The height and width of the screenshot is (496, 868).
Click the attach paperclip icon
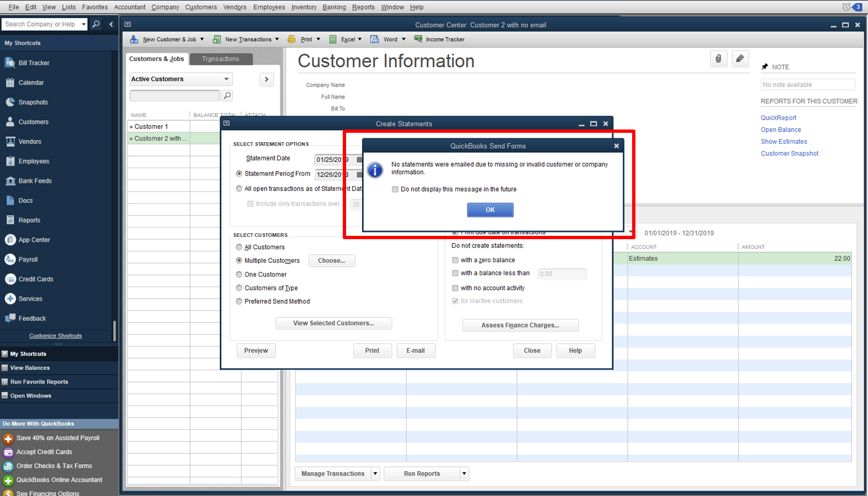[718, 58]
